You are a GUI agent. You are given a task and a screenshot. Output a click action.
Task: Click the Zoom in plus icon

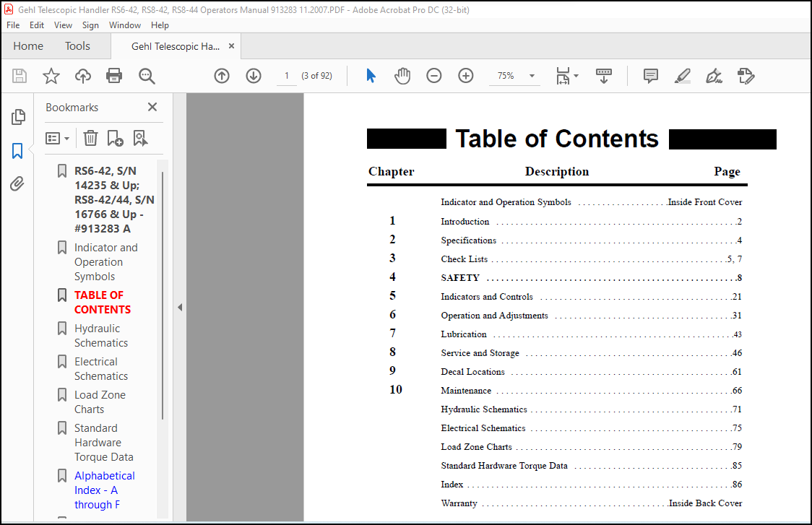pyautogui.click(x=465, y=76)
